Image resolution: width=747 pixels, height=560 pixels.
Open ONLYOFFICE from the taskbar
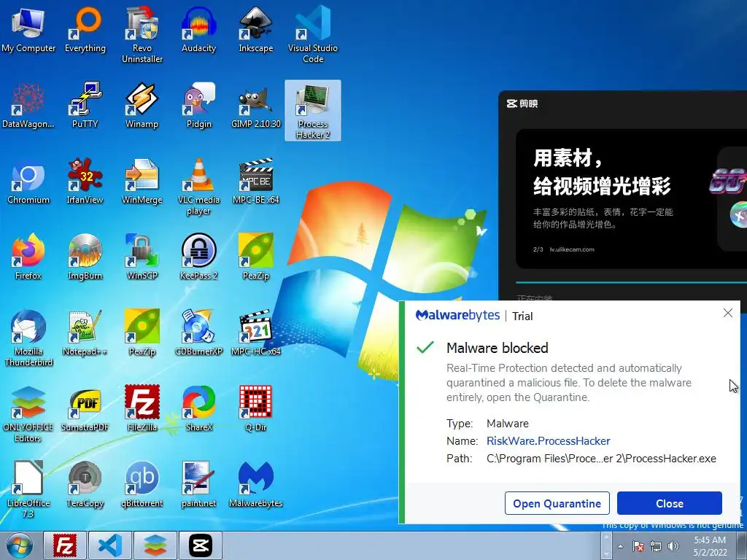click(155, 545)
